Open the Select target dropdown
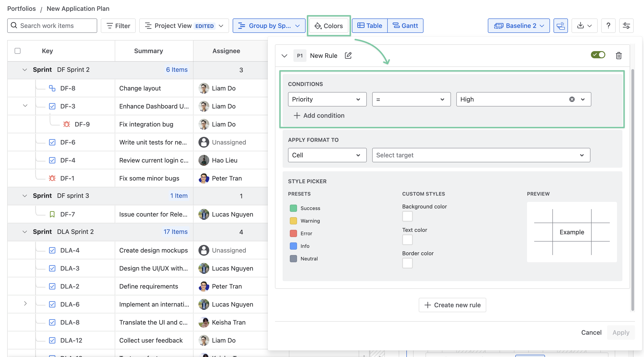Image resolution: width=644 pixels, height=357 pixels. [481, 155]
